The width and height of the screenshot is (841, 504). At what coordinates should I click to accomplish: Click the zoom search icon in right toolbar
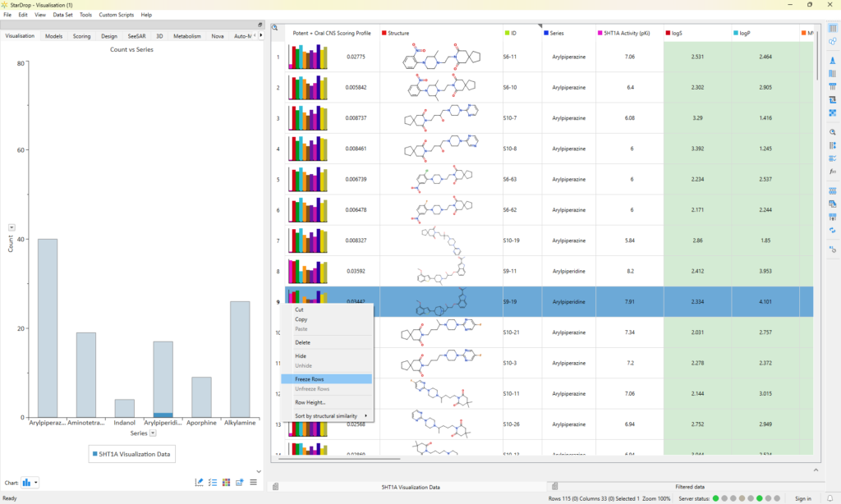coord(833,132)
